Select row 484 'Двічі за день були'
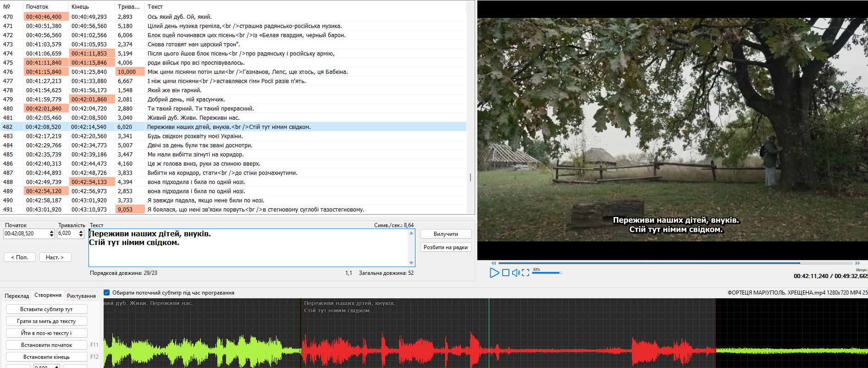The image size is (868, 368). [x=233, y=145]
